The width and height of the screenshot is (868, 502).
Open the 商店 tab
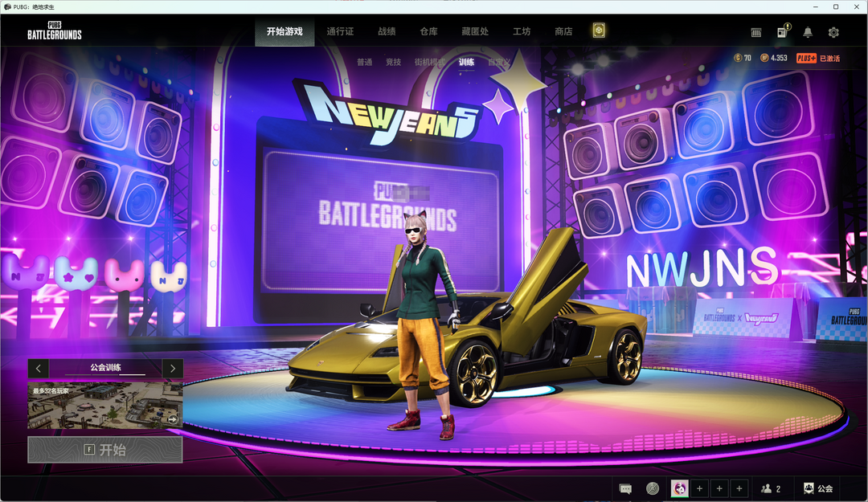[563, 31]
